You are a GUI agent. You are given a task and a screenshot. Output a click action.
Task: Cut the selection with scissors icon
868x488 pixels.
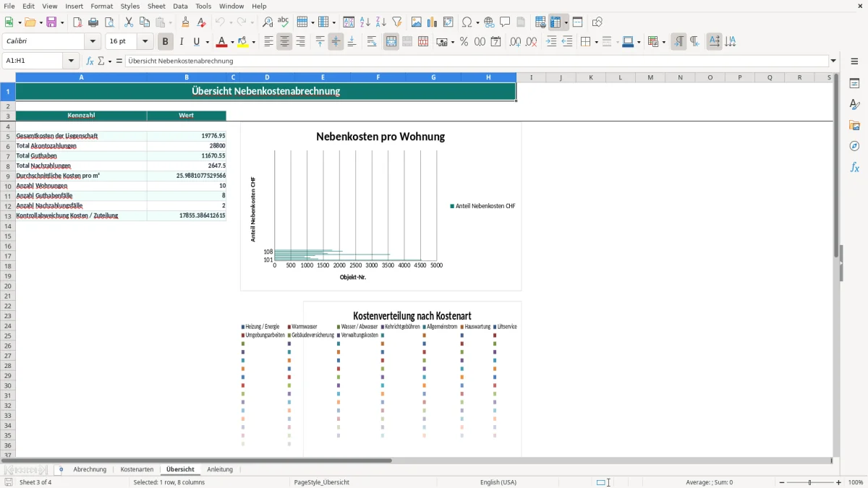coord(129,22)
